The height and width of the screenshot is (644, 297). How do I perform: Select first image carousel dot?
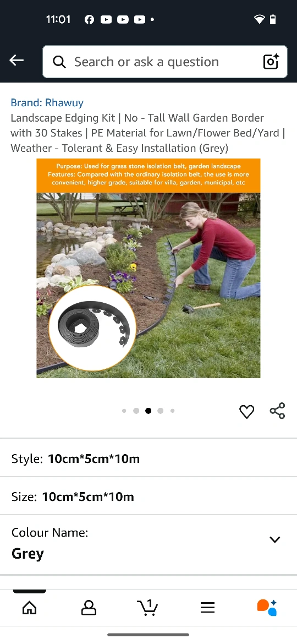124,411
